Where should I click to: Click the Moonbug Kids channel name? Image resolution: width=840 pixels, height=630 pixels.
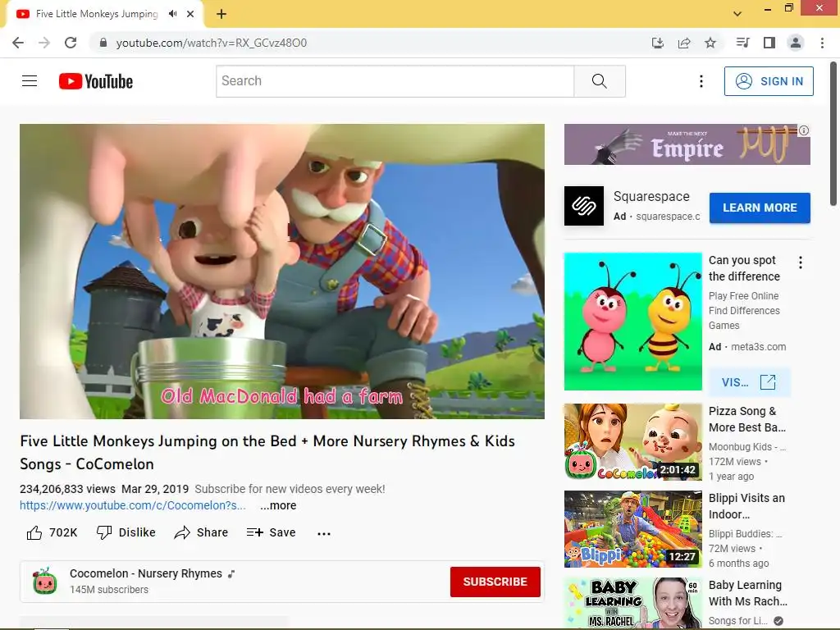[x=746, y=447]
